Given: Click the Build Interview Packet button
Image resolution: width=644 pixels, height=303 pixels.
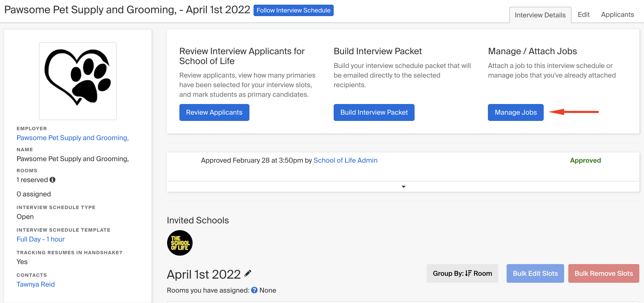Looking at the screenshot, I should point(374,112).
